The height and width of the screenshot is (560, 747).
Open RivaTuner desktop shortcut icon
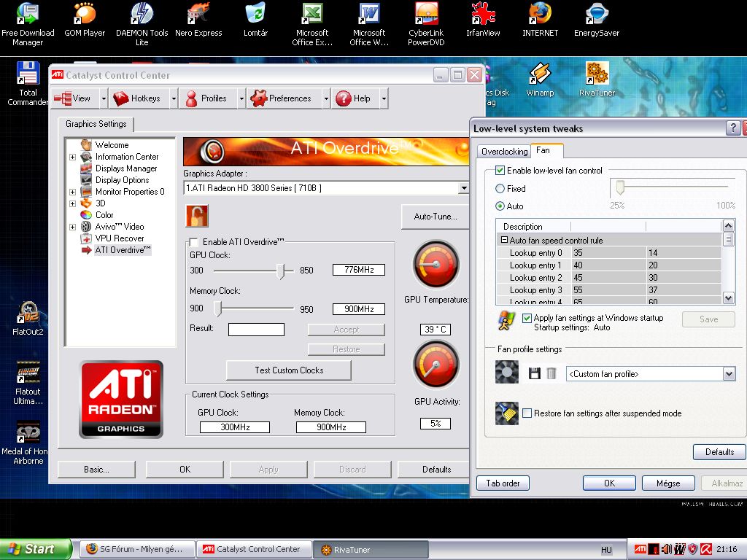[597, 75]
